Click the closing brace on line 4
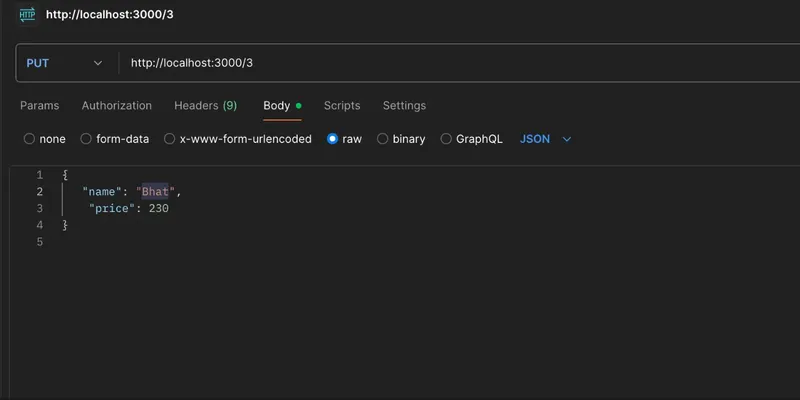This screenshot has width=800, height=400. click(65, 225)
